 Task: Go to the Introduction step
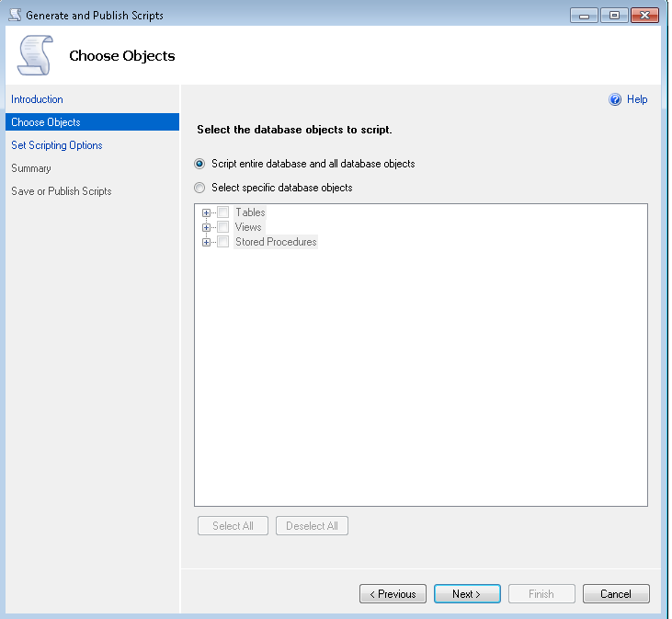[x=37, y=99]
